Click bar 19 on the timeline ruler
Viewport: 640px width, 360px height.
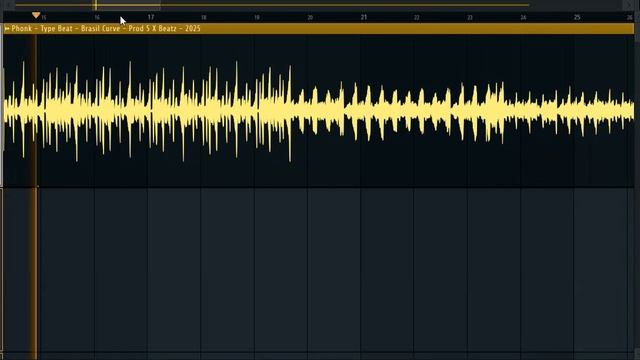tap(257, 17)
